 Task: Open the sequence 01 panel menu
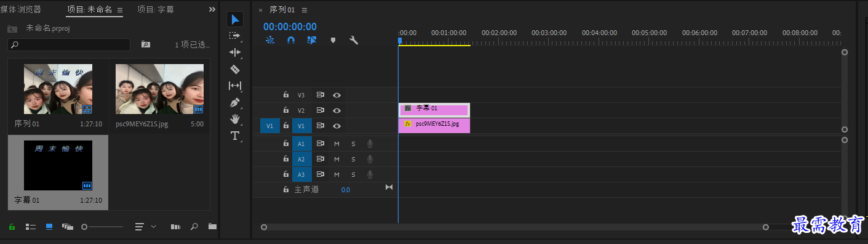coord(305,10)
